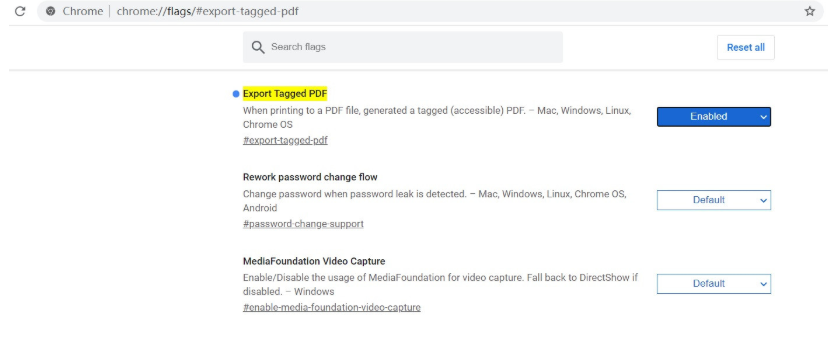Screen dimensions: 828x364
Task: Click the Export Tagged PDF description text
Action: click(x=437, y=118)
